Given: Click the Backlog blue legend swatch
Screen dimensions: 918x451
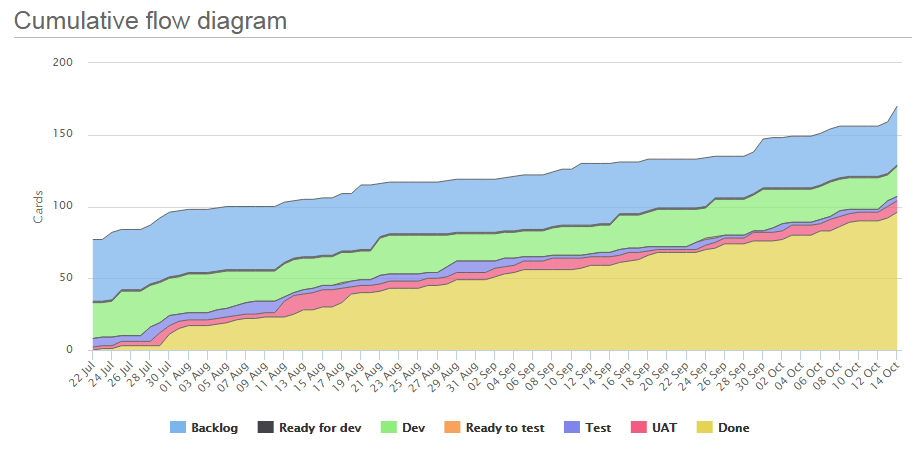Looking at the screenshot, I should click(x=178, y=428).
